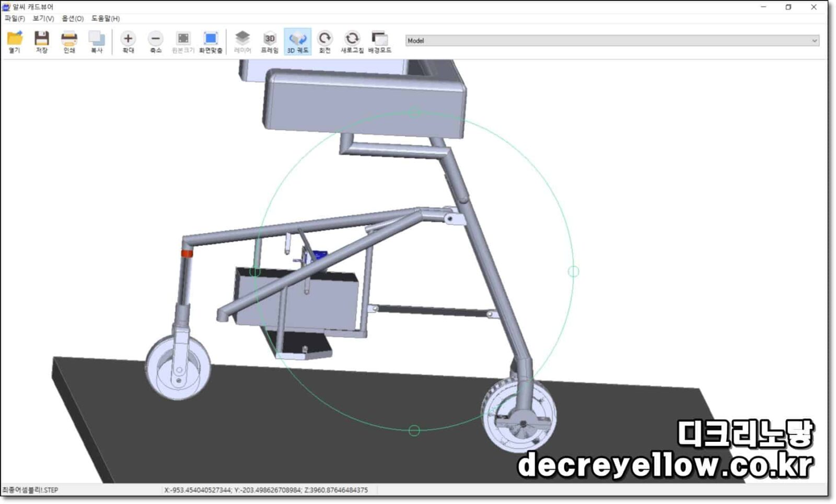Click the X Y Z coordinate readout

click(x=266, y=490)
